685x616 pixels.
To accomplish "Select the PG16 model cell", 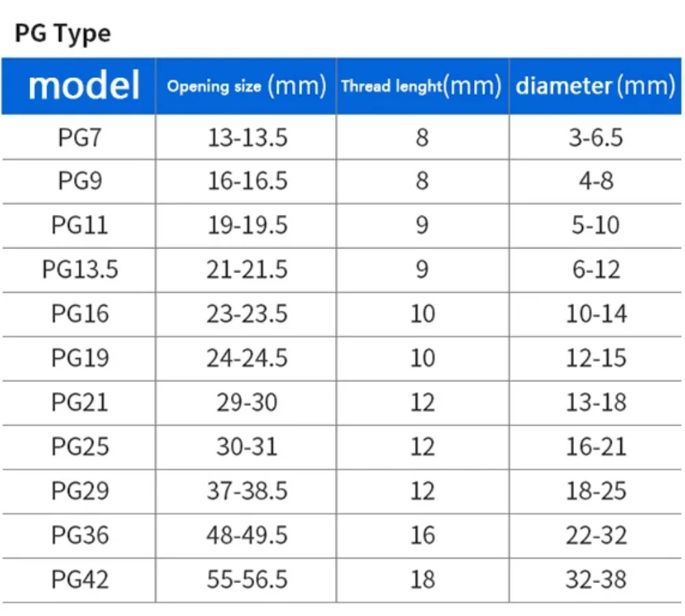I will pos(79,314).
